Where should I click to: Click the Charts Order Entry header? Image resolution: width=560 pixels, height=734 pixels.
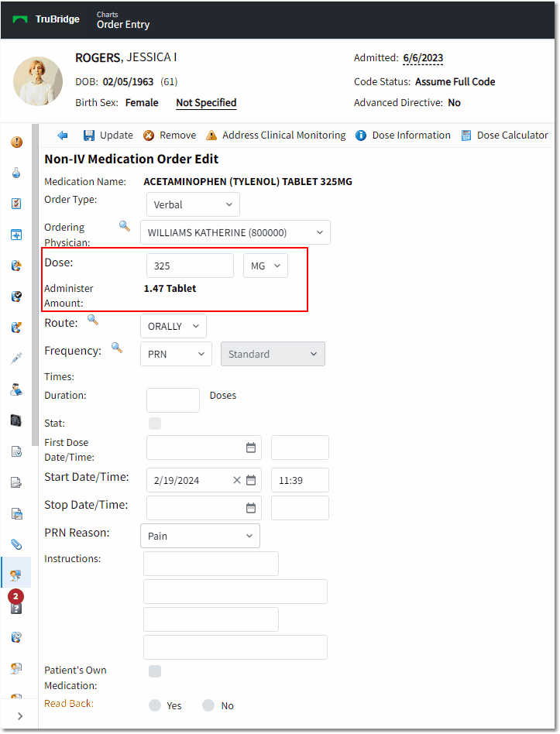click(x=123, y=20)
